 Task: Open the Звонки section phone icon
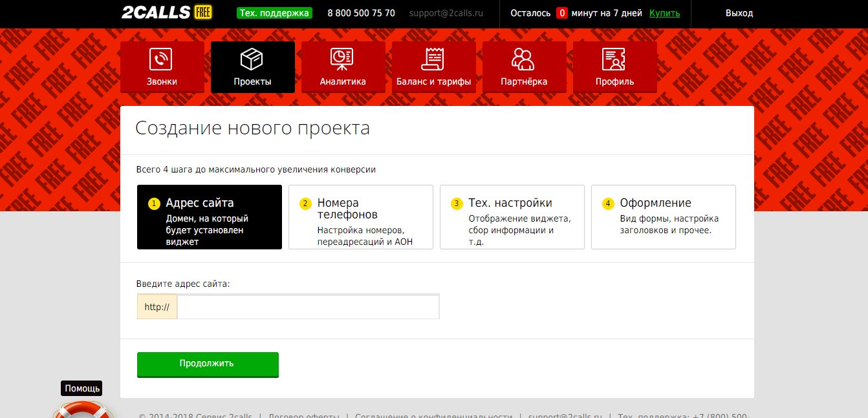coord(161,59)
